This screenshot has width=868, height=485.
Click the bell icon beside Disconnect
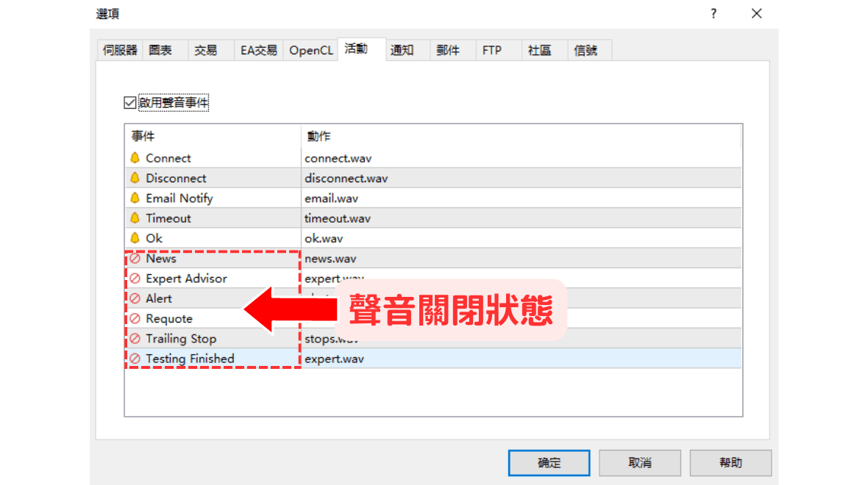click(x=135, y=178)
